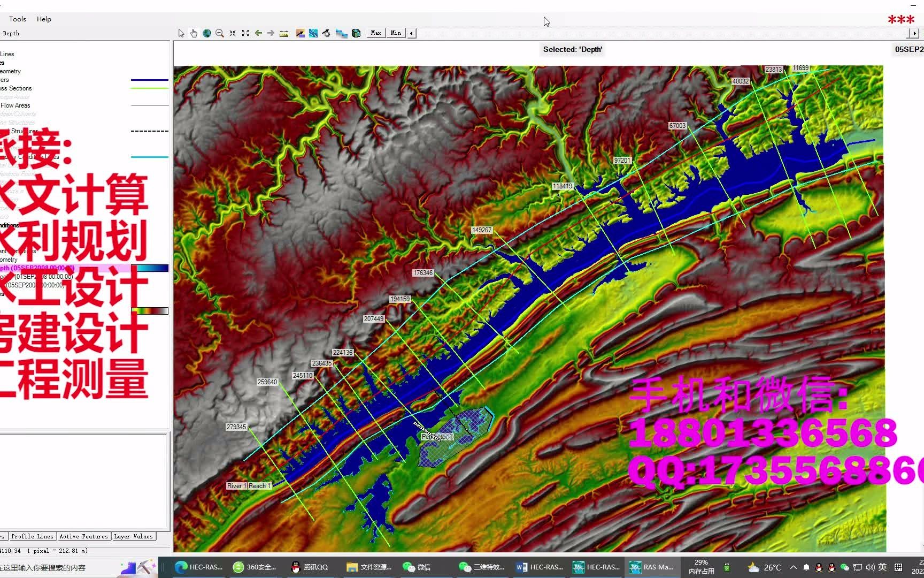Open the gear arrow settings icon
924x578 pixels.
(326, 33)
